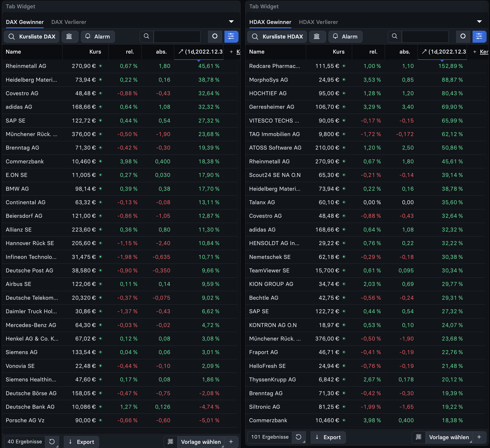
Task: Sort DAX table by Name column
Action: (x=32, y=52)
